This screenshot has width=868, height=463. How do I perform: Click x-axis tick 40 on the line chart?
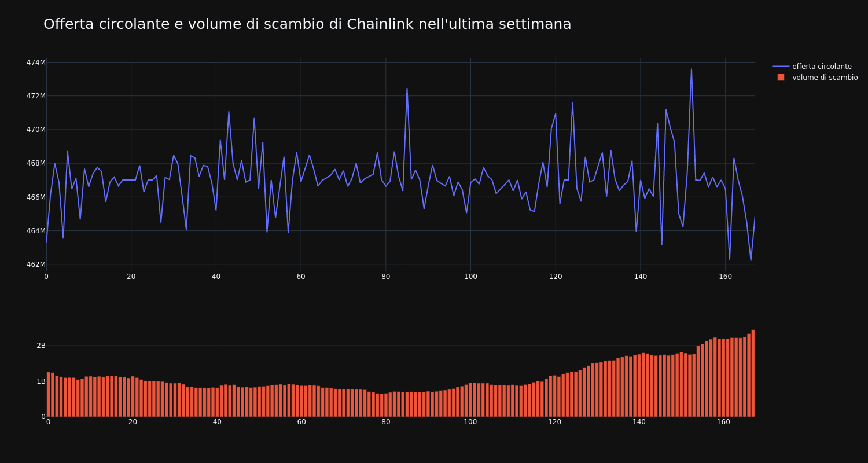click(x=216, y=277)
